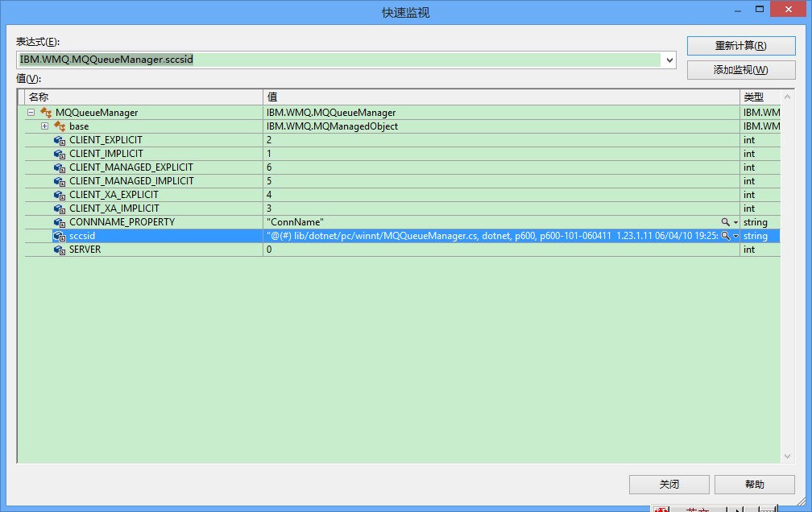Click the CLIENT_MANAGED_EXPLICIT field icon
Viewport: 812px width, 512px height.
point(60,167)
